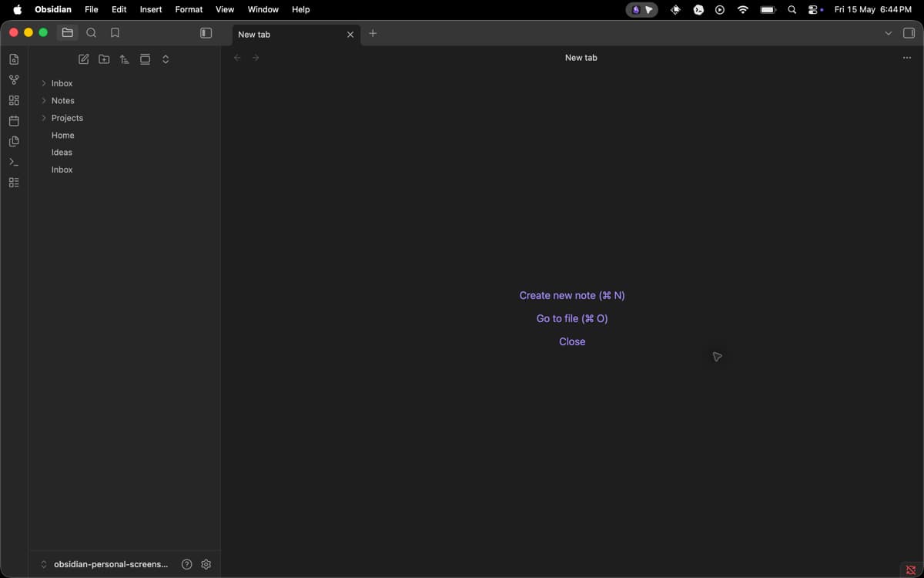This screenshot has height=578, width=924.
Task: Open the Help question mark icon
Action: coord(186,564)
